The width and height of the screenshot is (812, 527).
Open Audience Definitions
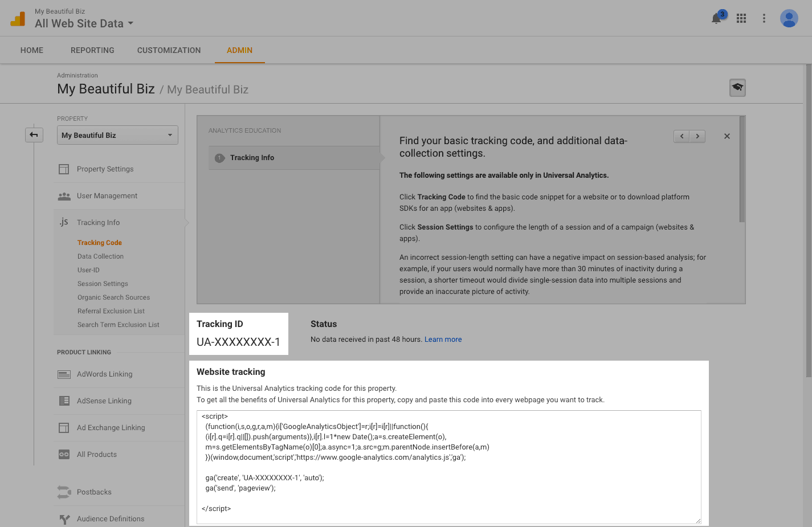[x=111, y=519]
